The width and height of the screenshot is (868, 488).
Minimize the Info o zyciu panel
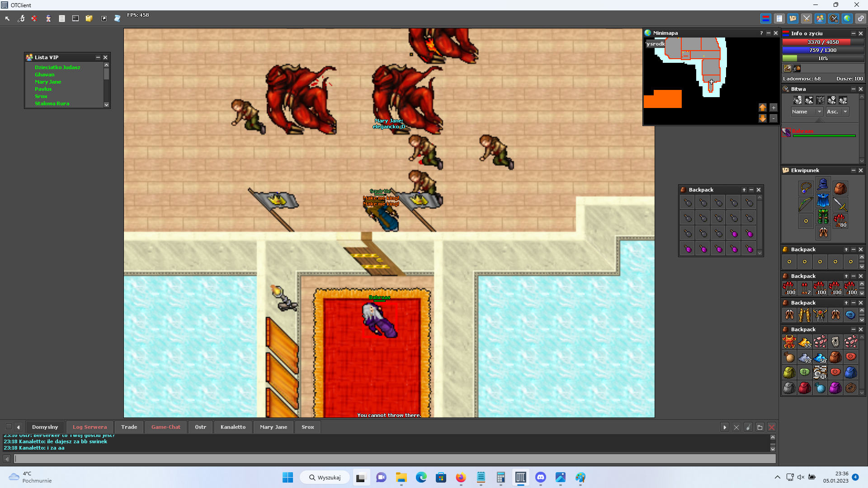pyautogui.click(x=853, y=33)
